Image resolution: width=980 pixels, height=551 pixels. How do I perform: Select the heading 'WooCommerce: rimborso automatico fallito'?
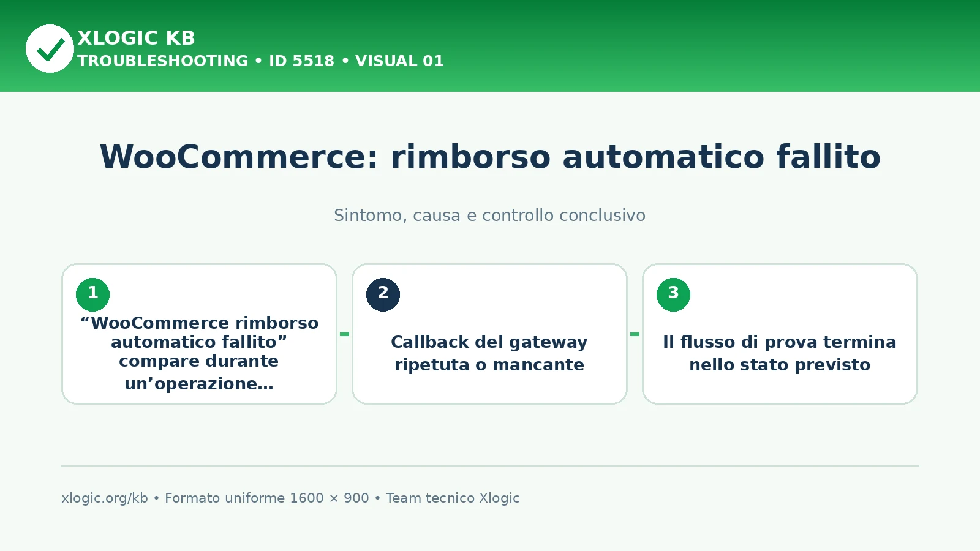pos(490,157)
